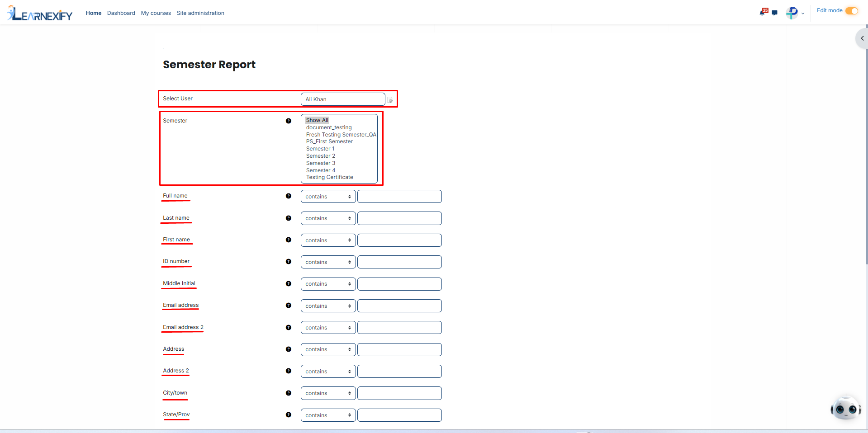The width and height of the screenshot is (868, 433).
Task: Open help icon for Last name
Action: pos(289,218)
